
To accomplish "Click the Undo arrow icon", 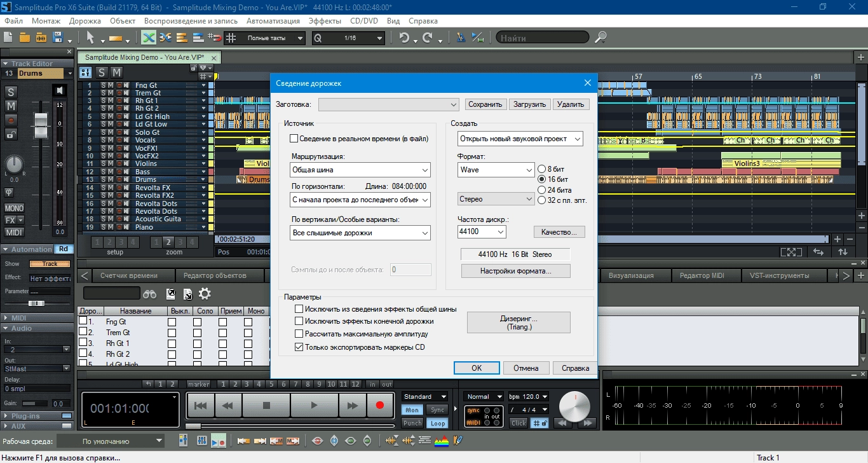I will pyautogui.click(x=404, y=38).
